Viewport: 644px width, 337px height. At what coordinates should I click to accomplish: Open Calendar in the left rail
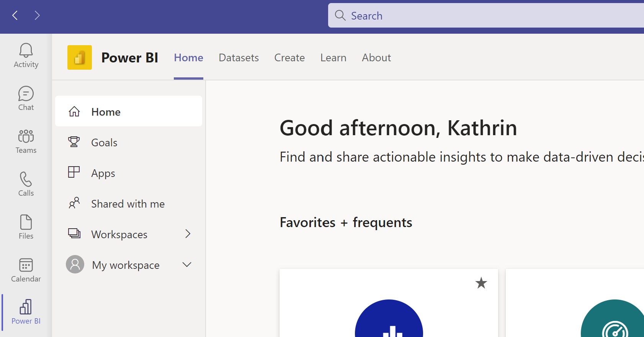coord(26,270)
